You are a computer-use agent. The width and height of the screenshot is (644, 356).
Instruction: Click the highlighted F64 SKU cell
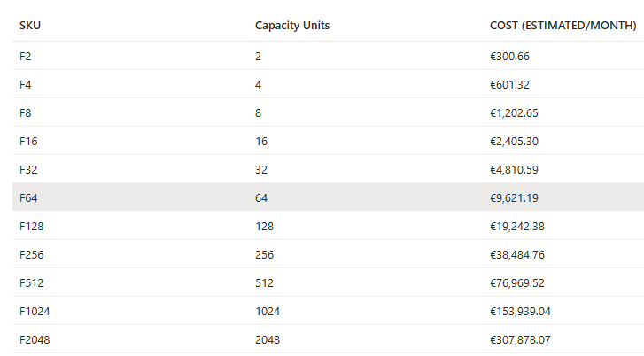click(x=27, y=197)
